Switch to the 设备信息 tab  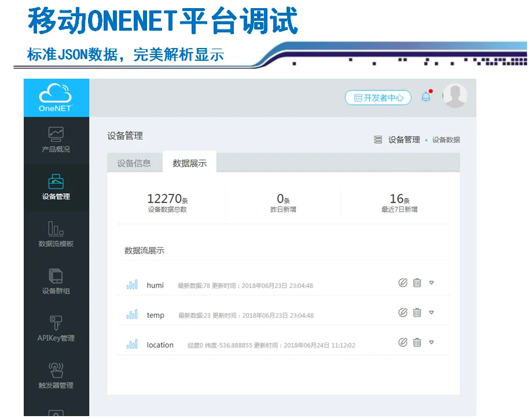point(134,163)
